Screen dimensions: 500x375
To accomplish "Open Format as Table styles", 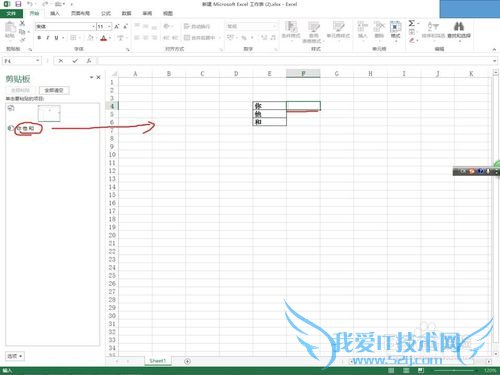I will [x=313, y=32].
